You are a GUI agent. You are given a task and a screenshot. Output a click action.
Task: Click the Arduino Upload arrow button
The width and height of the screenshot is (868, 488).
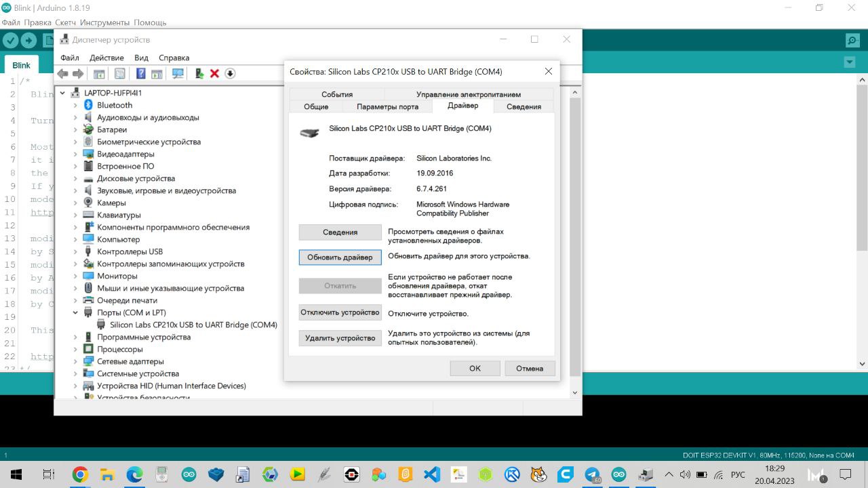28,41
